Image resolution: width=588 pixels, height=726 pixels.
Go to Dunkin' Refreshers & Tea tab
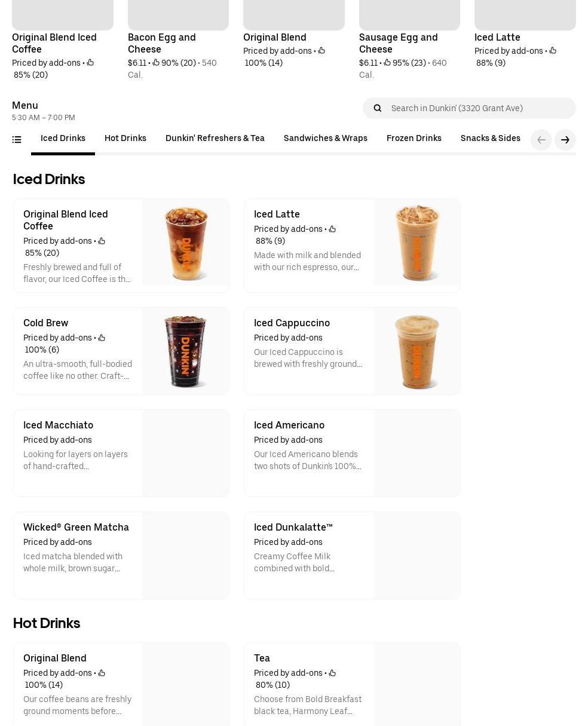point(215,139)
